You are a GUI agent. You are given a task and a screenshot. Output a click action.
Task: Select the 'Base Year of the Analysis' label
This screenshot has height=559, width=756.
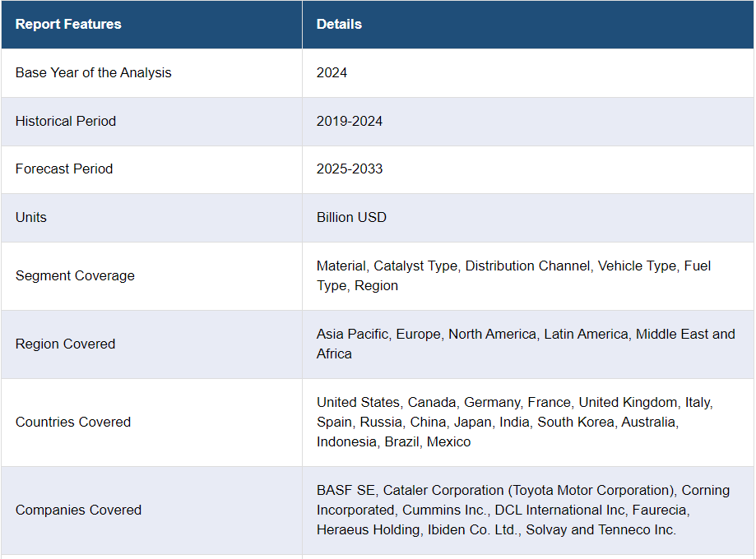click(x=94, y=72)
